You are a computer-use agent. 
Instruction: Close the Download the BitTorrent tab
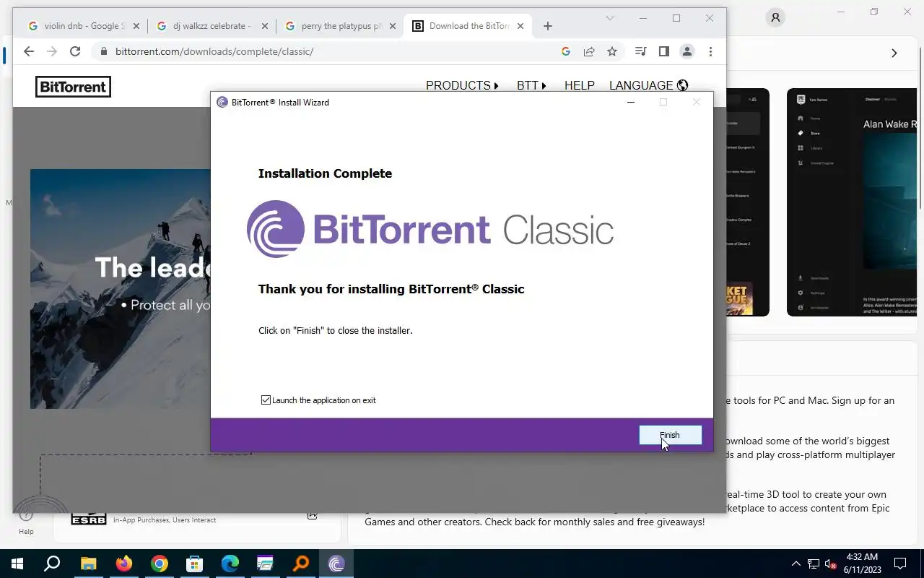tap(520, 26)
